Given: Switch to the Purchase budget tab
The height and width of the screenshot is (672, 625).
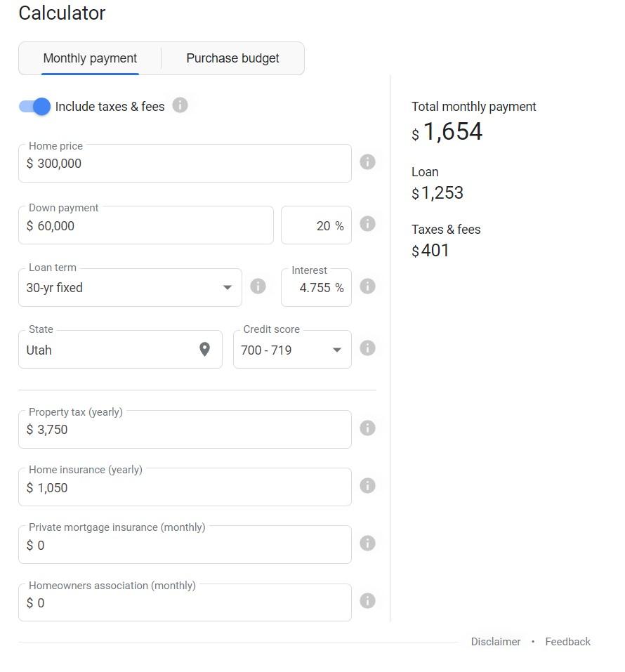Looking at the screenshot, I should point(232,58).
